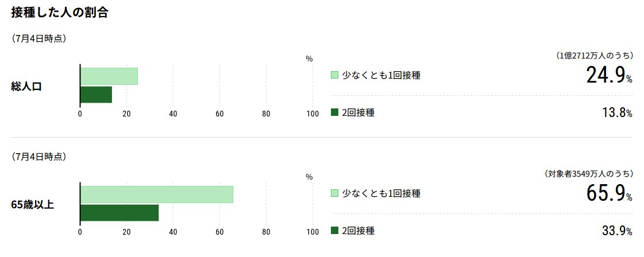Click the light green 65歳以上 first-dose bar
The width and height of the screenshot is (644, 257).
[x=156, y=194]
